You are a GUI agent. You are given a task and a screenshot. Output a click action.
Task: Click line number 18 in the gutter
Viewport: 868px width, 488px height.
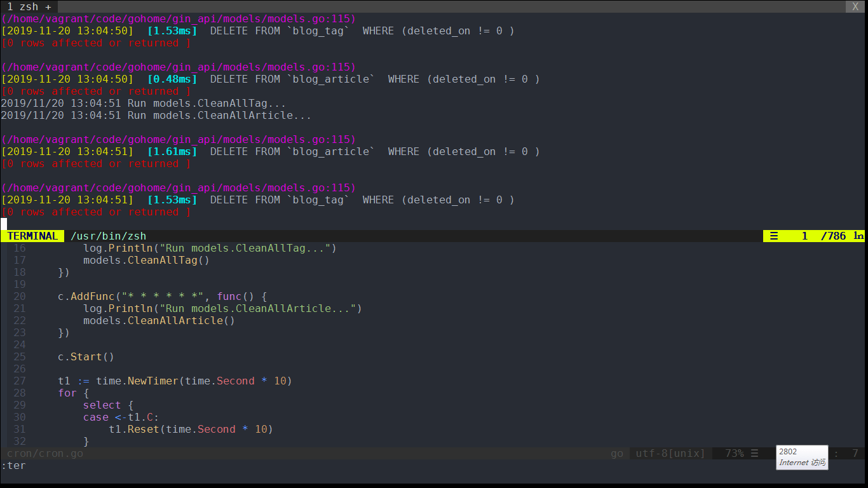coord(19,273)
